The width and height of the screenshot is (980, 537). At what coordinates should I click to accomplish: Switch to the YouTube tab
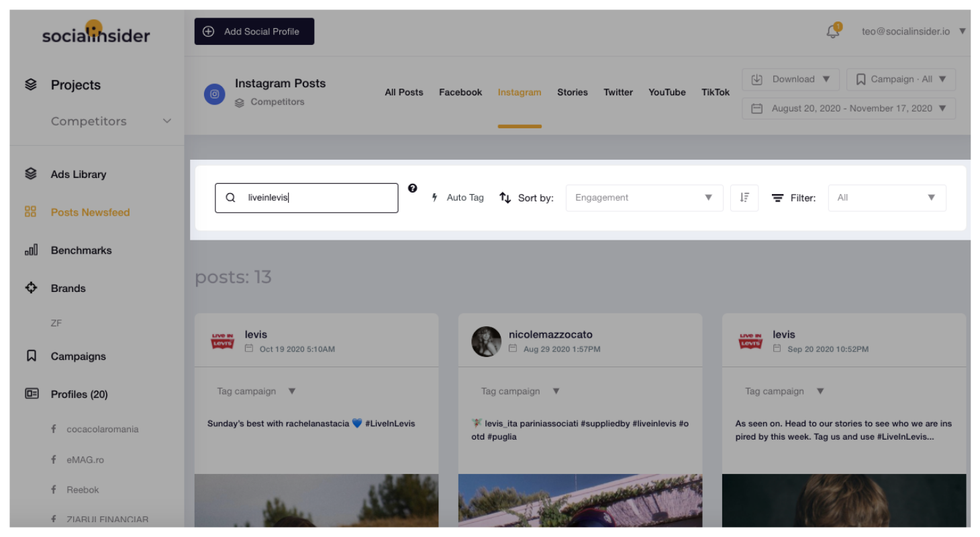[667, 93]
